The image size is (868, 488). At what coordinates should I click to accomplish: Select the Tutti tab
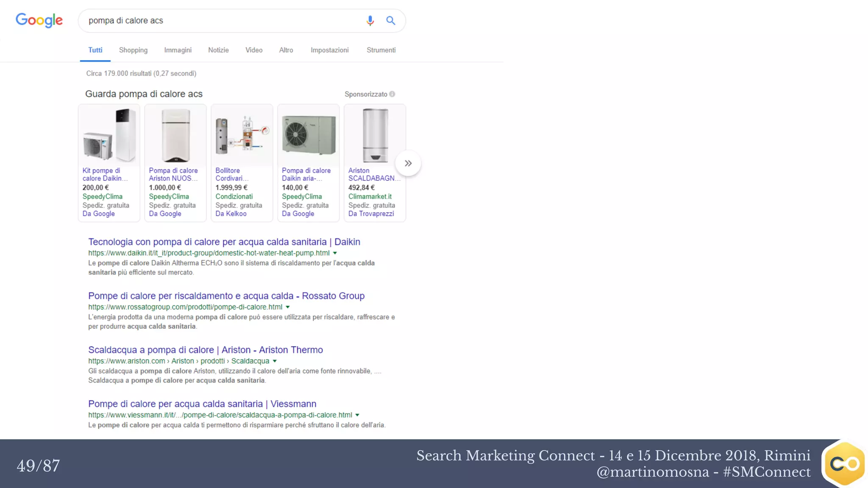pyautogui.click(x=95, y=50)
